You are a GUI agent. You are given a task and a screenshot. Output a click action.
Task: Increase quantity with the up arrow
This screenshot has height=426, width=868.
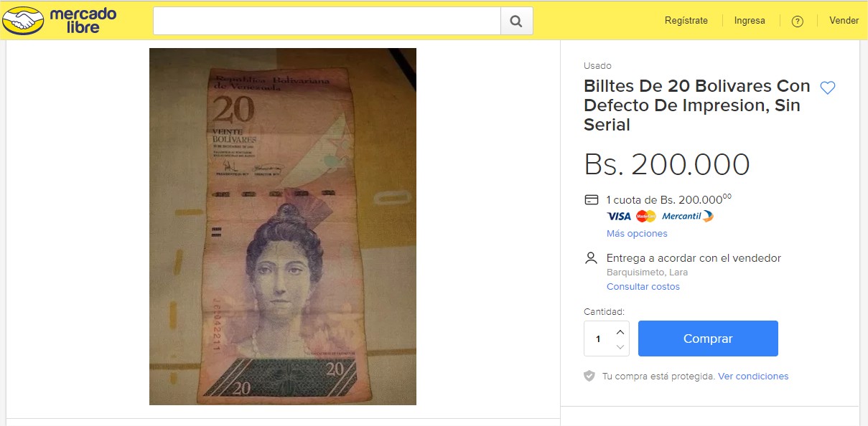coord(620,331)
